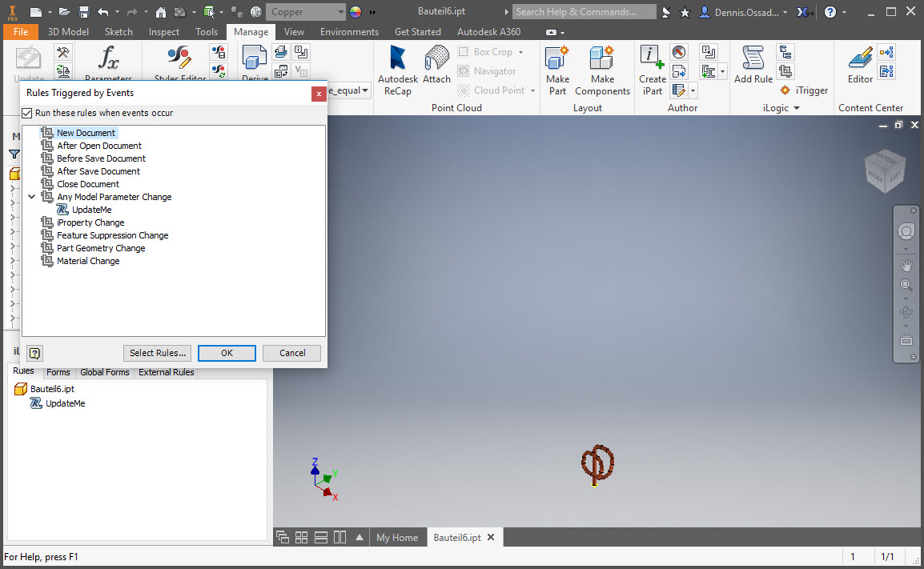
Task: Collapse the Any Model Parameter Change event
Action: click(32, 196)
